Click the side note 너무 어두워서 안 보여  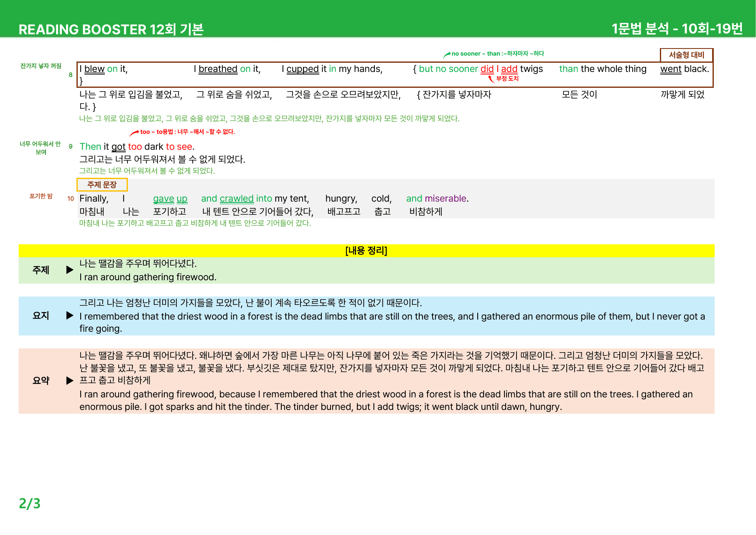pyautogui.click(x=41, y=148)
